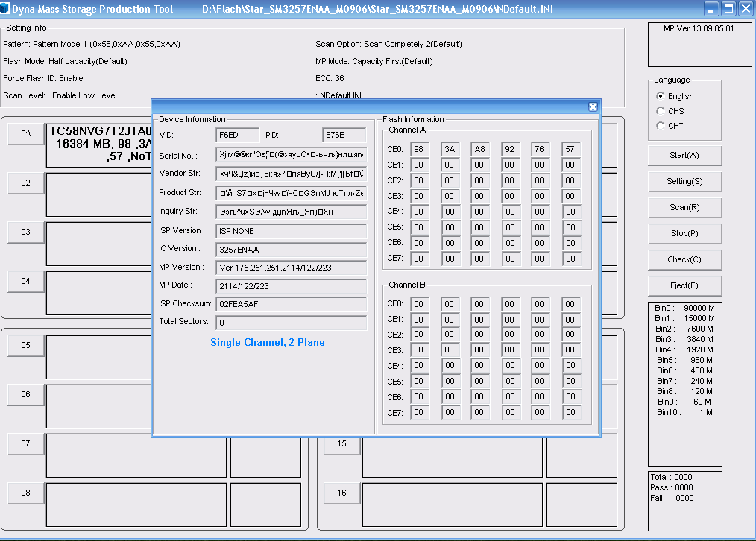Close the Device Information dialog
Image resolution: width=756 pixels, height=541 pixels.
pos(593,107)
